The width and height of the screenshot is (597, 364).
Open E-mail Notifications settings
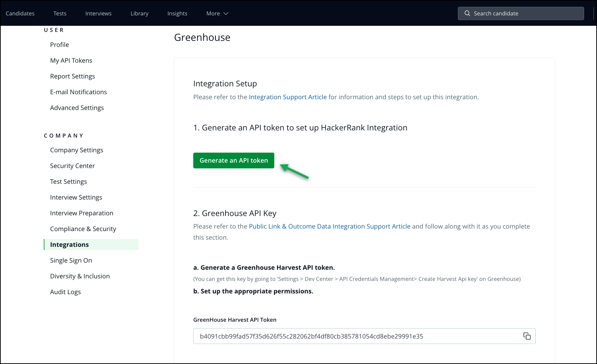(79, 92)
